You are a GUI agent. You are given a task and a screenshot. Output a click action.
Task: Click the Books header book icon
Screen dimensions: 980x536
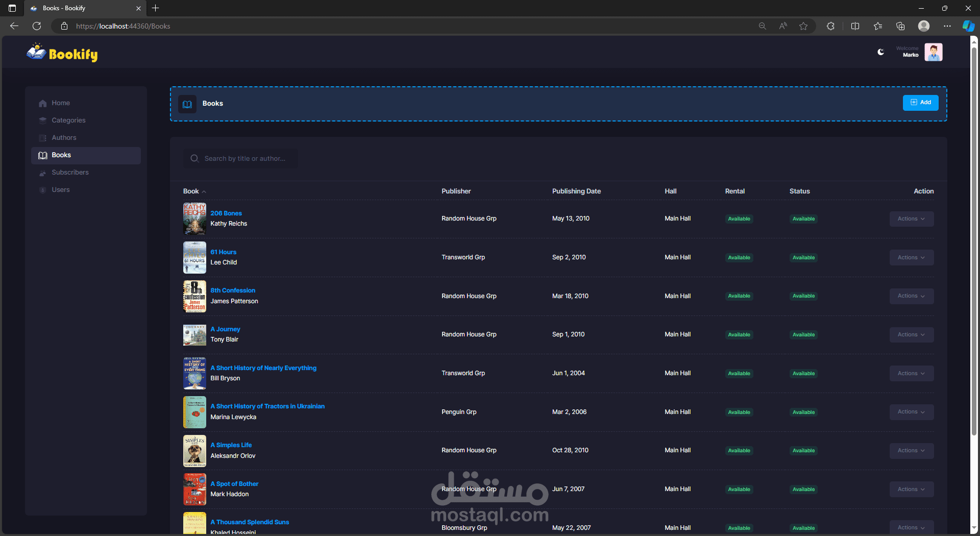(187, 104)
